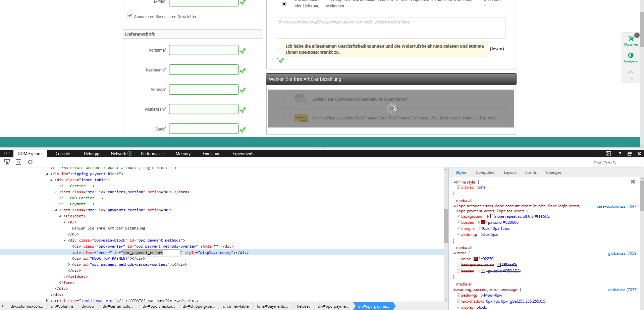Uncheck the background property checkbox in Styles

(458, 216)
